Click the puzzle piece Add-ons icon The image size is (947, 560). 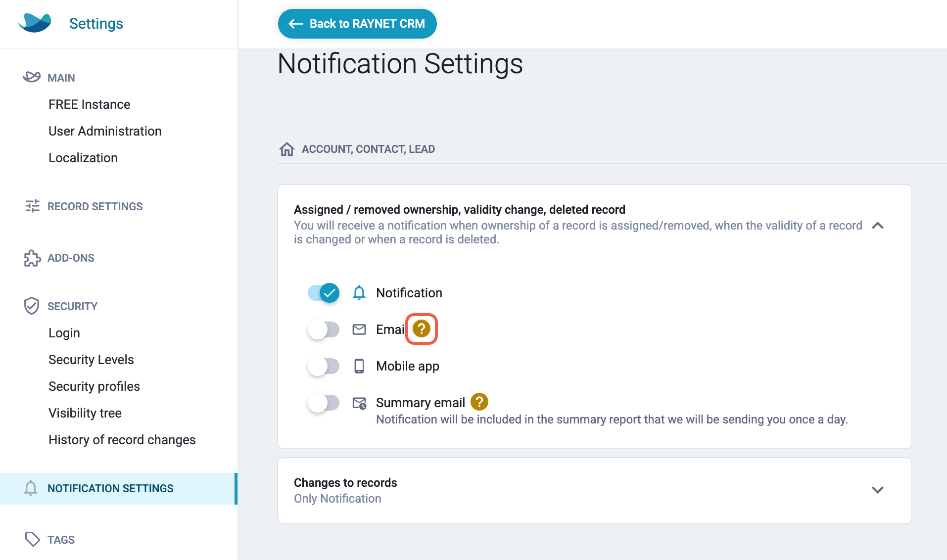pyautogui.click(x=32, y=258)
